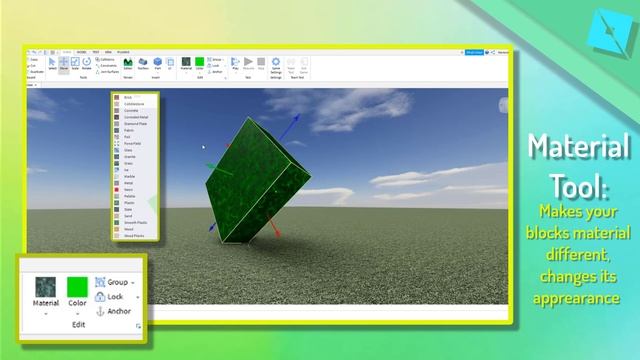Click the green Color swatch in ribbon
The height and width of the screenshot is (360, 640).
(x=200, y=62)
